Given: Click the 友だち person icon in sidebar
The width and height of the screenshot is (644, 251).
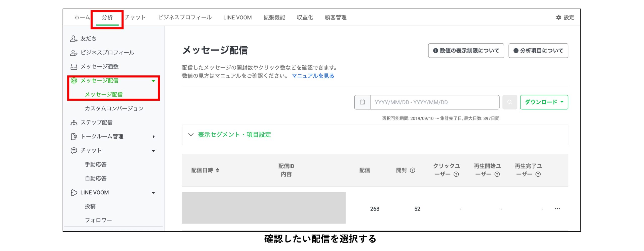Looking at the screenshot, I should 73,38.
